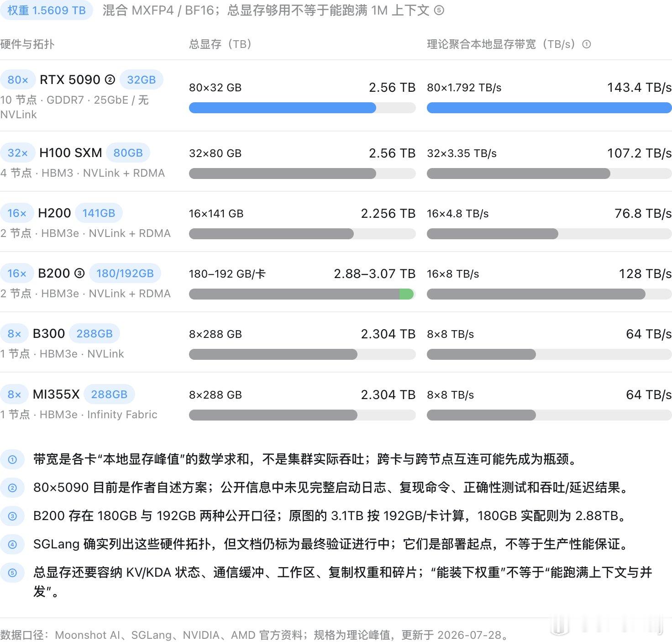Click the 80× badge beside RTX 5090
Viewport: 672px width, 642px height.
tap(18, 80)
